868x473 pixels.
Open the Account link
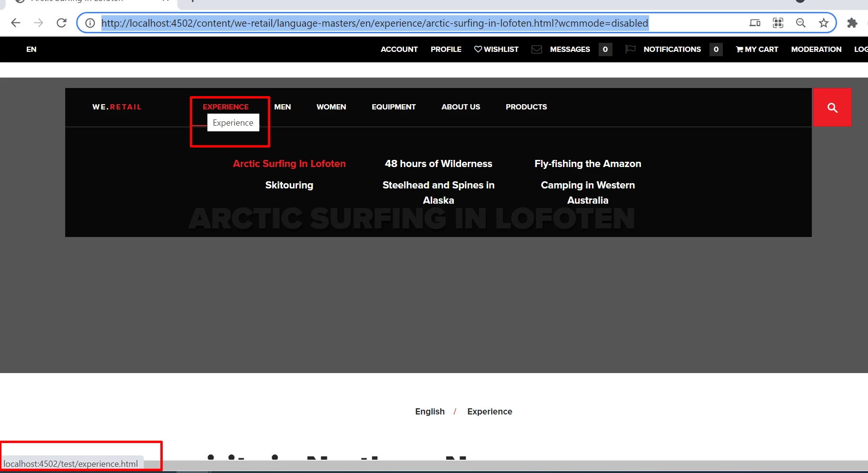click(x=399, y=49)
